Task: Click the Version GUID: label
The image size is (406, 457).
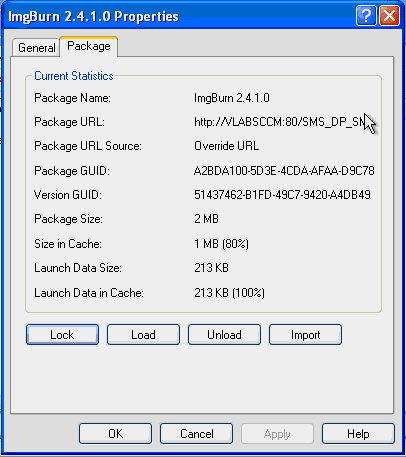Action: point(68,195)
